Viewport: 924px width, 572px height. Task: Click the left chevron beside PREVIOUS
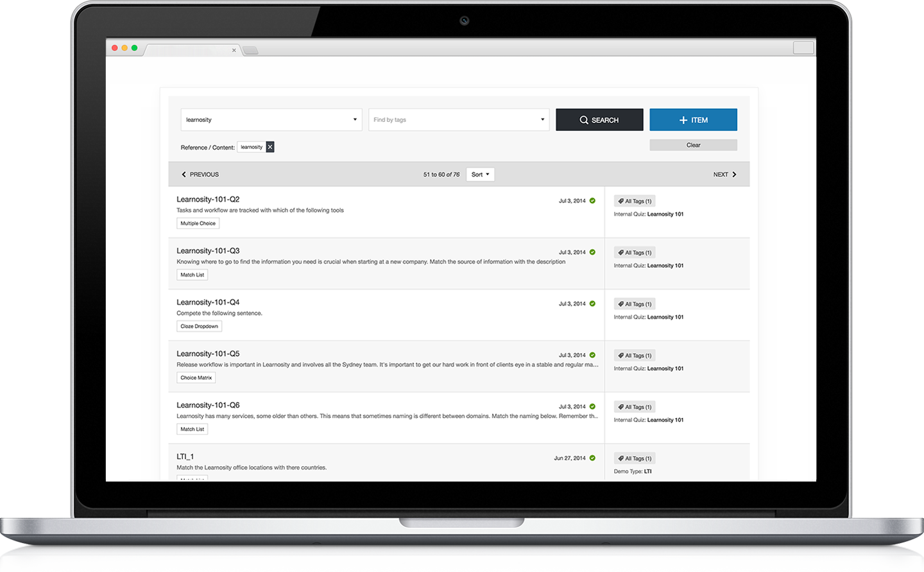[x=184, y=175]
